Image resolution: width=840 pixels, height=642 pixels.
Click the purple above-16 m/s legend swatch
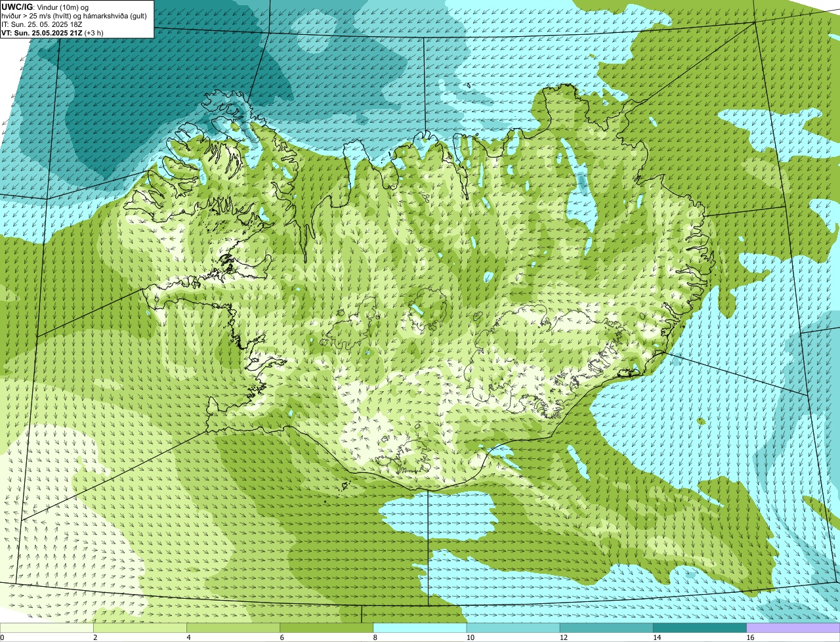pyautogui.click(x=793, y=628)
